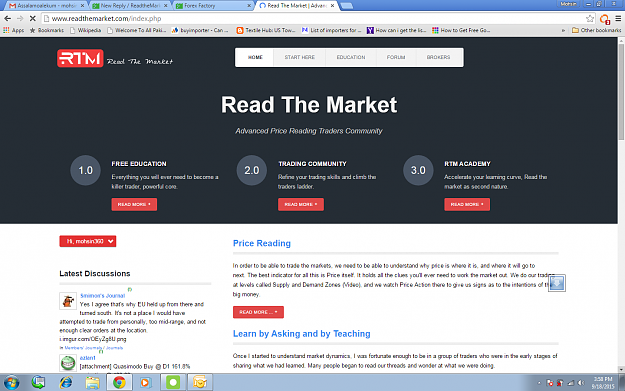625x391 pixels.
Task: Open 'How can i get the lis...' bookmark
Action: [397, 30]
